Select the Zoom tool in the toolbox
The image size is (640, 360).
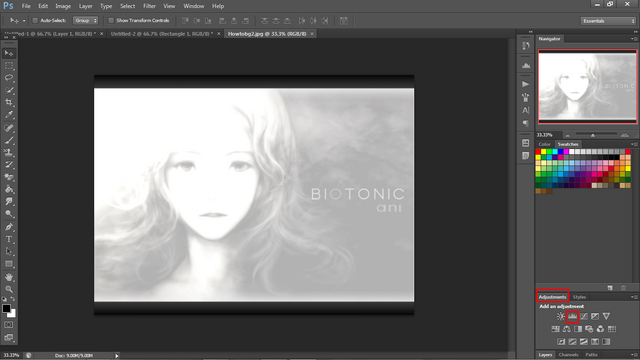coord(9,289)
